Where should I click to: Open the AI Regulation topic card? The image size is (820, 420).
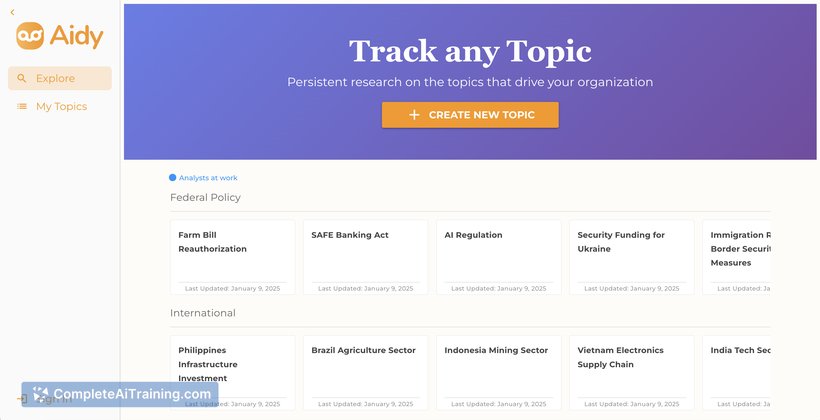pyautogui.click(x=499, y=257)
